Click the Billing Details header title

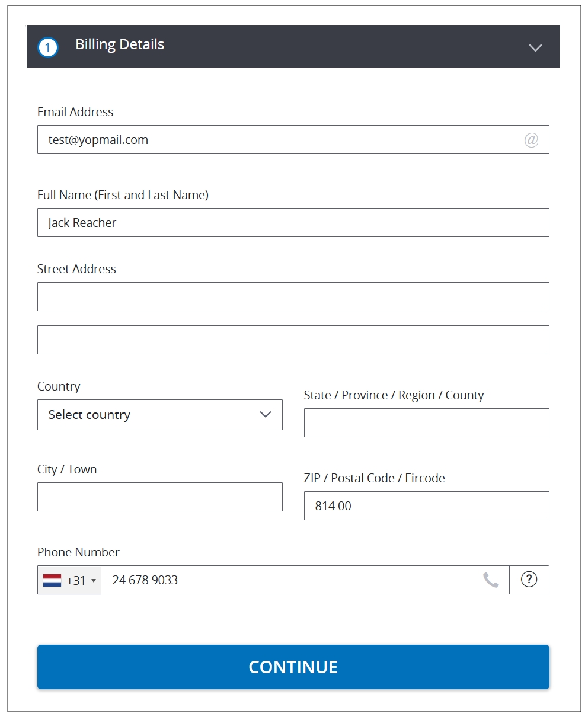[120, 45]
